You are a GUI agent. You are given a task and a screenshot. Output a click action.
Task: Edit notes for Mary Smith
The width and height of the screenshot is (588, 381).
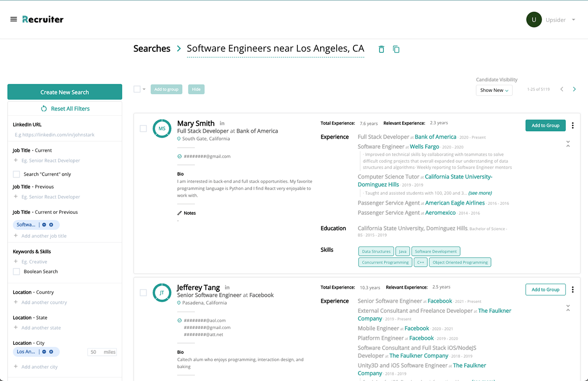186,213
